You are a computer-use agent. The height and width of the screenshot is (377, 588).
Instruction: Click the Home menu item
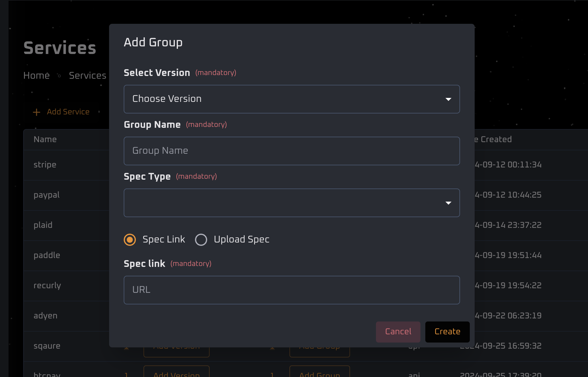(x=37, y=75)
